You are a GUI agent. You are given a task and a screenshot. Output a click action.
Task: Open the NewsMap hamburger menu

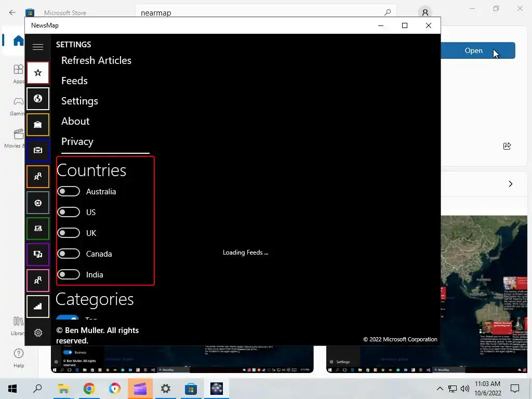pos(37,47)
